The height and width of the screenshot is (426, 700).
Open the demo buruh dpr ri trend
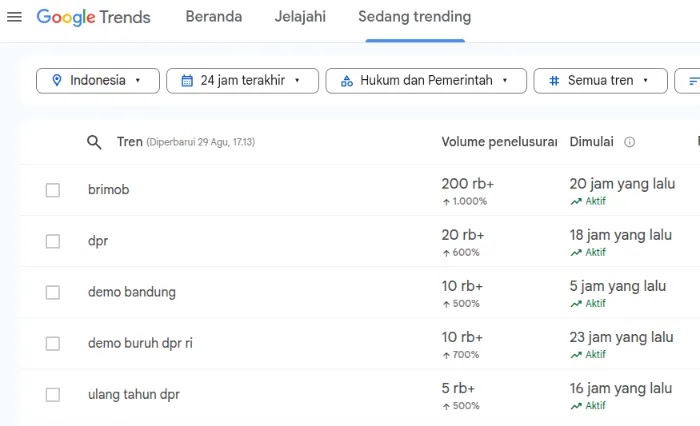point(140,343)
